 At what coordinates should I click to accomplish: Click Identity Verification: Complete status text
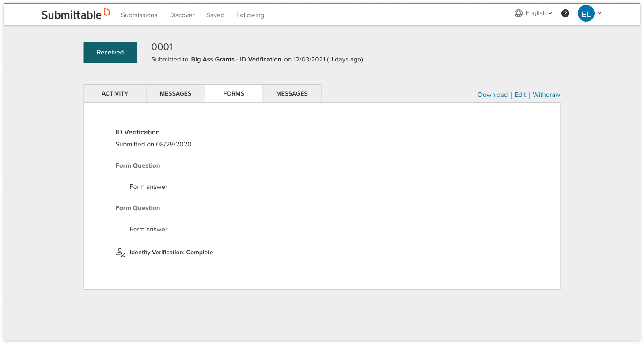click(171, 253)
